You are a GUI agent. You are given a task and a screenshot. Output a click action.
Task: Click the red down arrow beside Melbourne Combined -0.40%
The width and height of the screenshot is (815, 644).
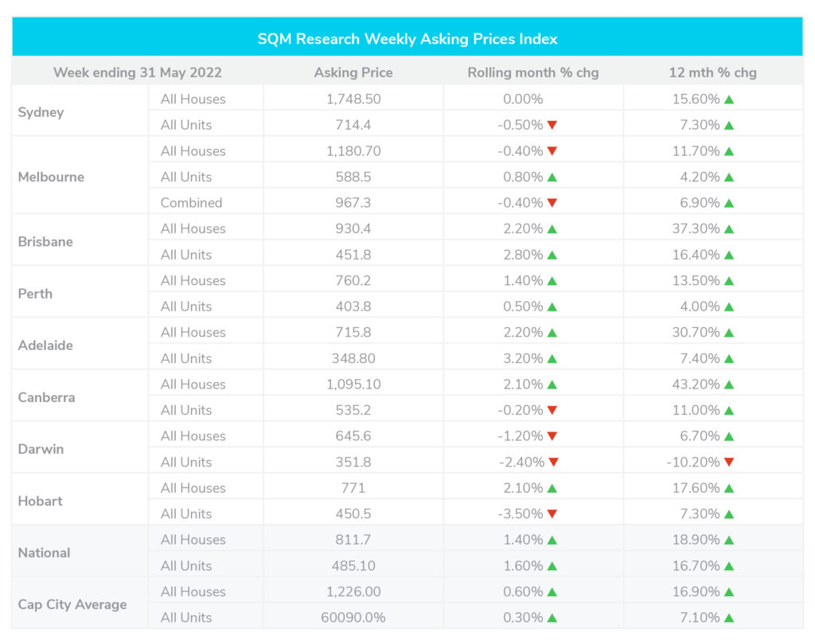(x=552, y=202)
